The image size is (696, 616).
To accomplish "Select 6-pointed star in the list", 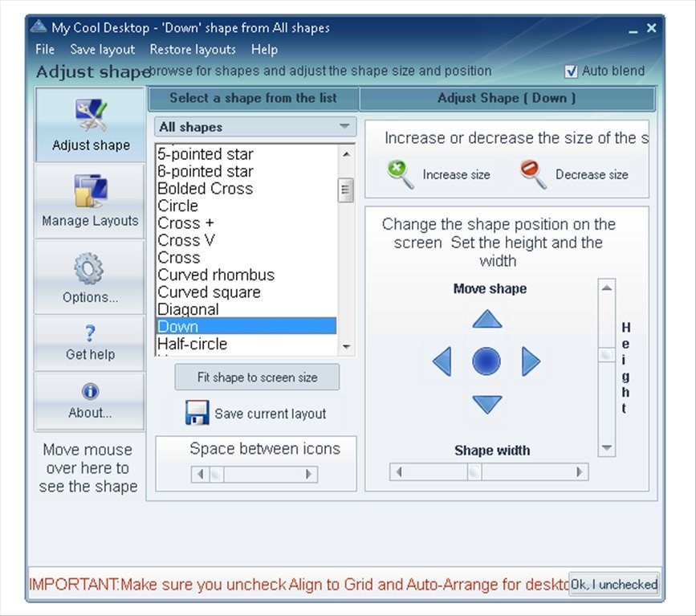I will [246, 171].
